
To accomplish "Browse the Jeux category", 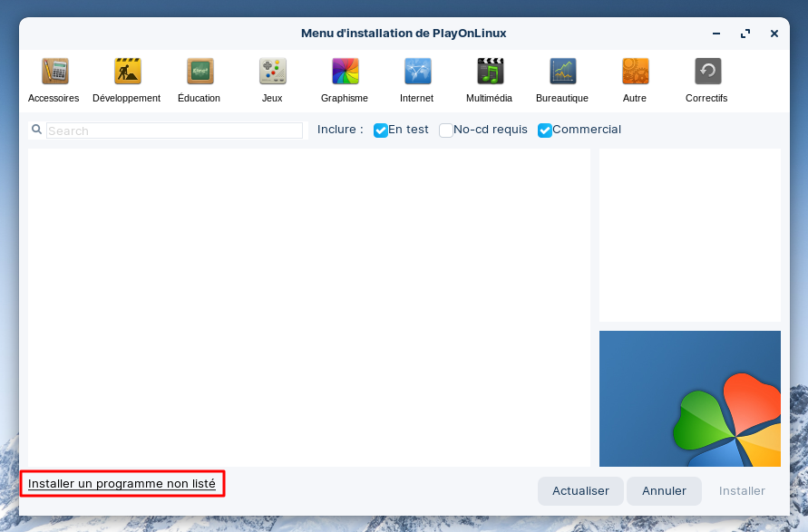I will click(x=272, y=81).
